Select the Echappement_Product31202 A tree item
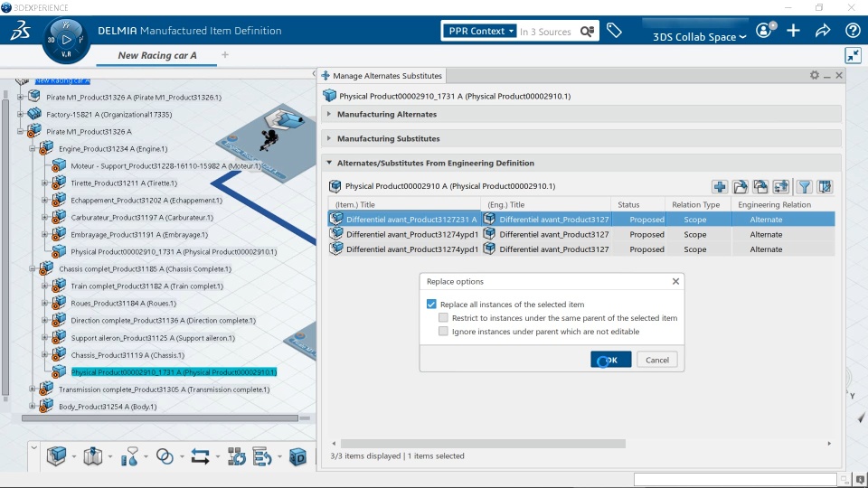868x488 pixels. (146, 201)
